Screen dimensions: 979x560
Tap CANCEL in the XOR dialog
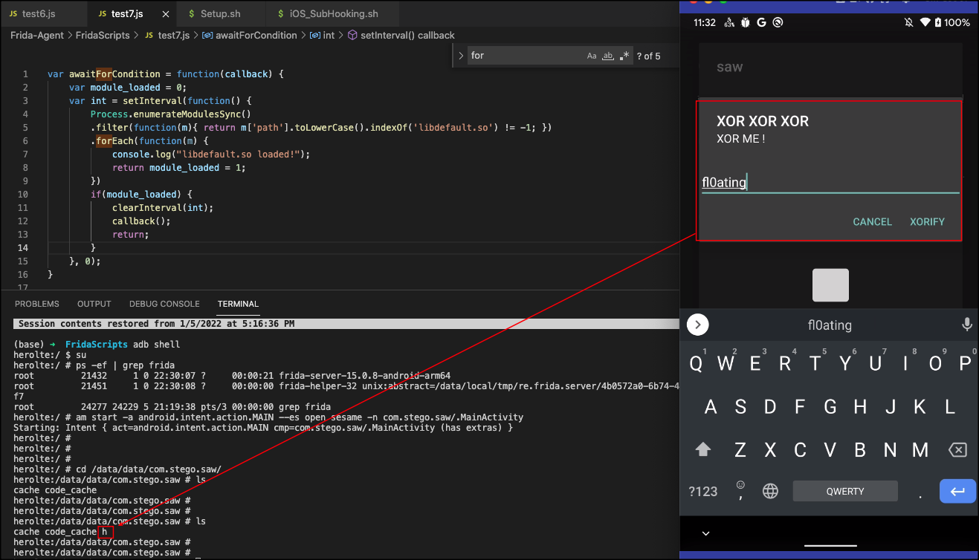[872, 221]
